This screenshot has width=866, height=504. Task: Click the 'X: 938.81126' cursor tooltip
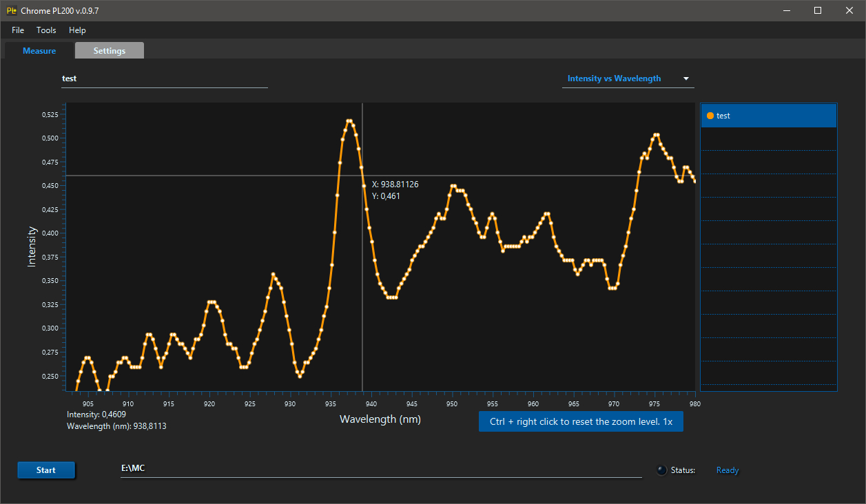click(x=395, y=185)
